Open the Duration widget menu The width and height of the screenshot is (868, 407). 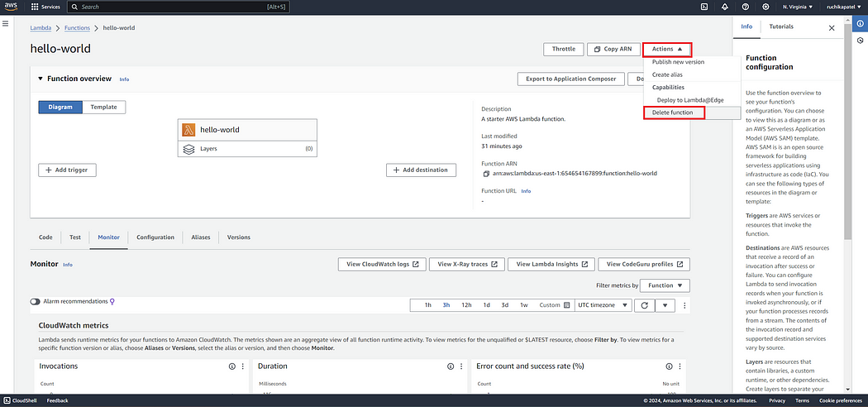[460, 366]
